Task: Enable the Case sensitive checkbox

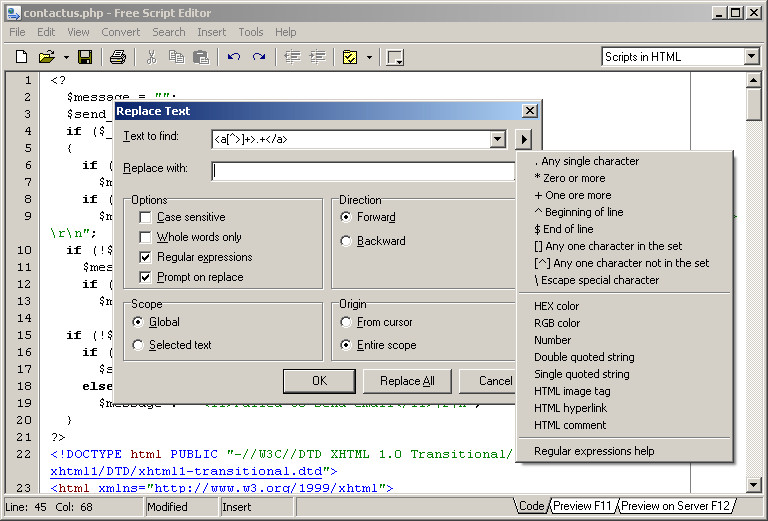Action: pyautogui.click(x=145, y=217)
